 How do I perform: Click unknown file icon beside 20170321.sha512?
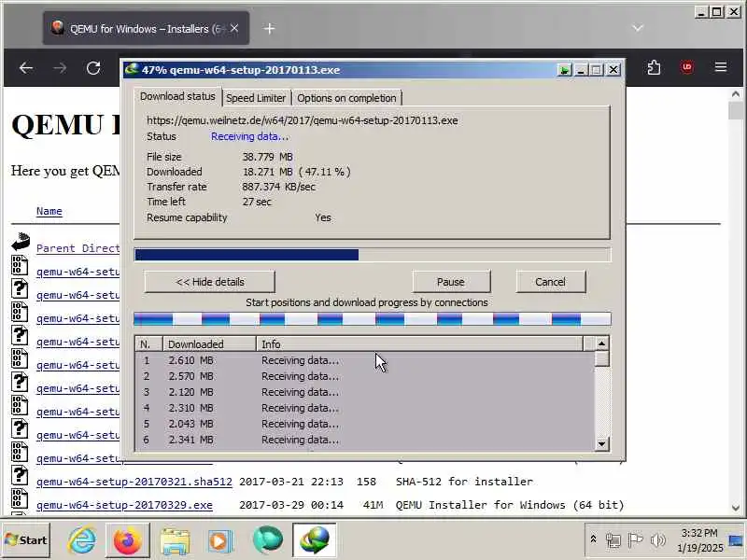coord(20,475)
